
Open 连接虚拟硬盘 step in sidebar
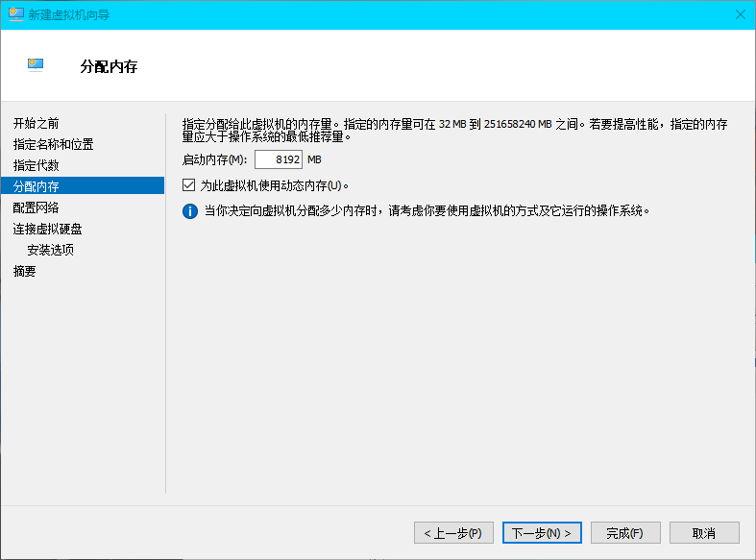(x=47, y=229)
